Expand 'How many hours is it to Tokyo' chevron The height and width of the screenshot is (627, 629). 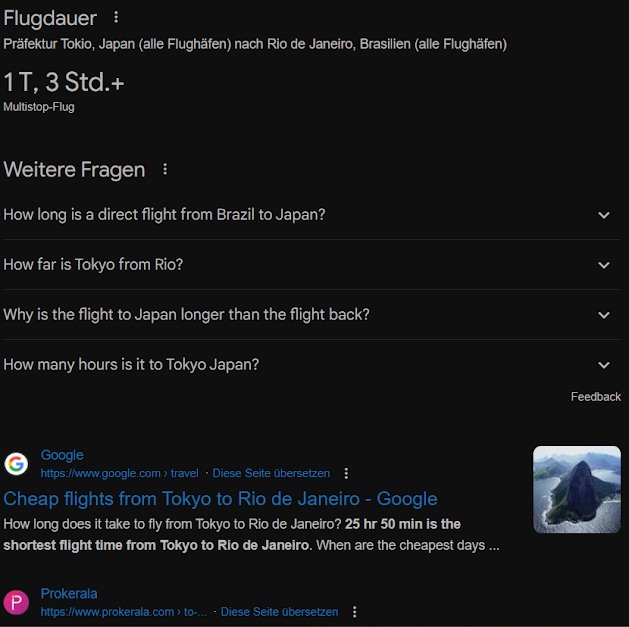(x=604, y=365)
